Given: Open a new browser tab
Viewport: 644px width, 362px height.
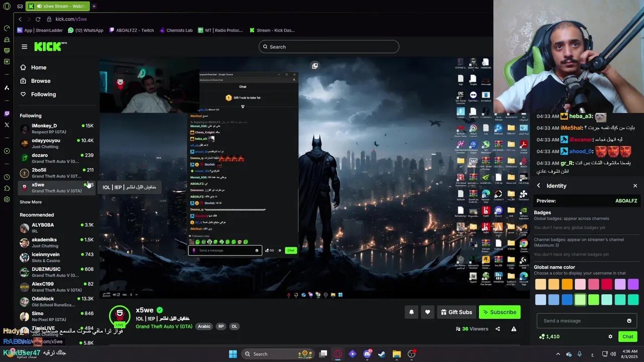Looking at the screenshot, I should click(94, 6).
